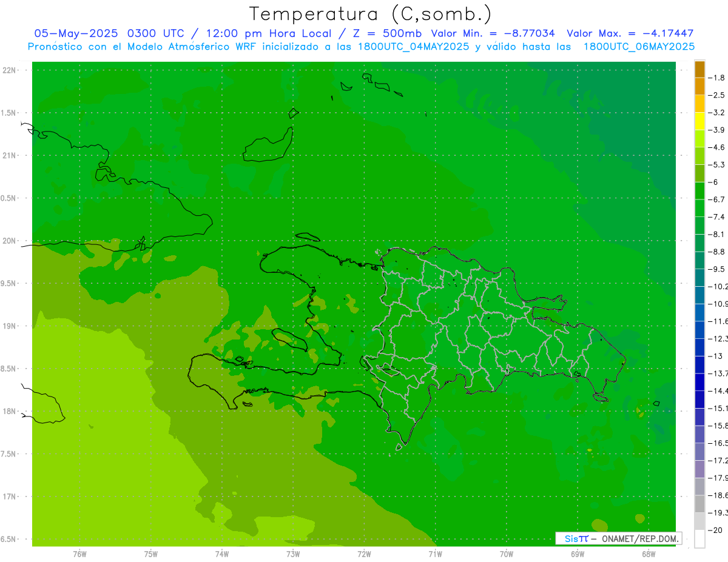Click the '-7.4' colorbar value
This screenshot has width=728, height=562.
point(717,216)
